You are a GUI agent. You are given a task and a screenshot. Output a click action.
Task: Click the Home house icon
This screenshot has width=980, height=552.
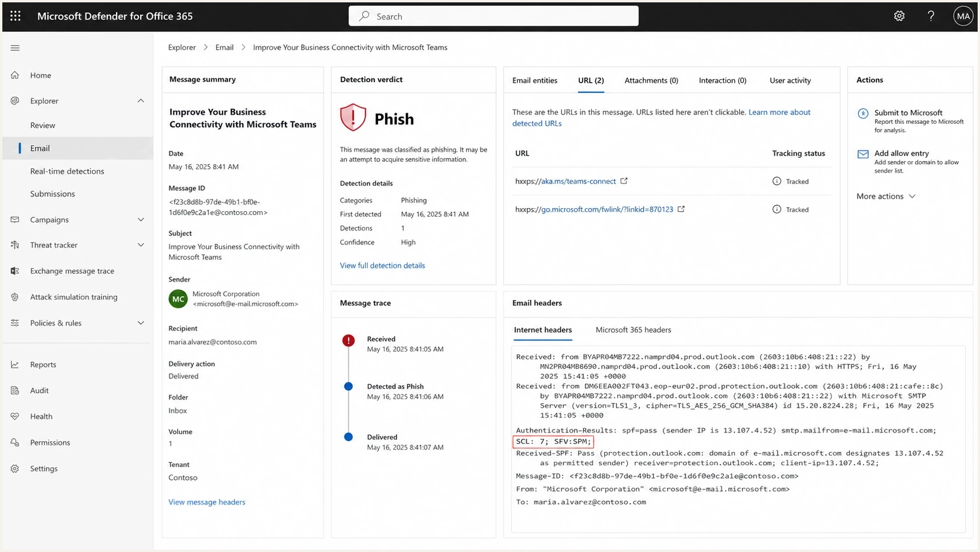(15, 75)
